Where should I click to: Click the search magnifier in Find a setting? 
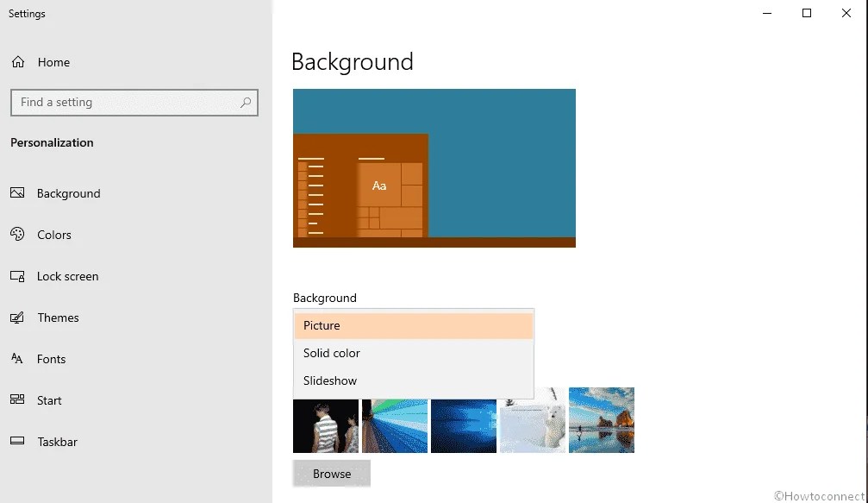(x=247, y=102)
